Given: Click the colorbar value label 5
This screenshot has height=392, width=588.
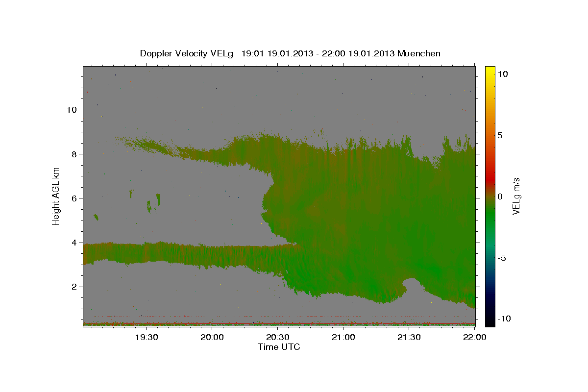Looking at the screenshot, I should (500, 135).
